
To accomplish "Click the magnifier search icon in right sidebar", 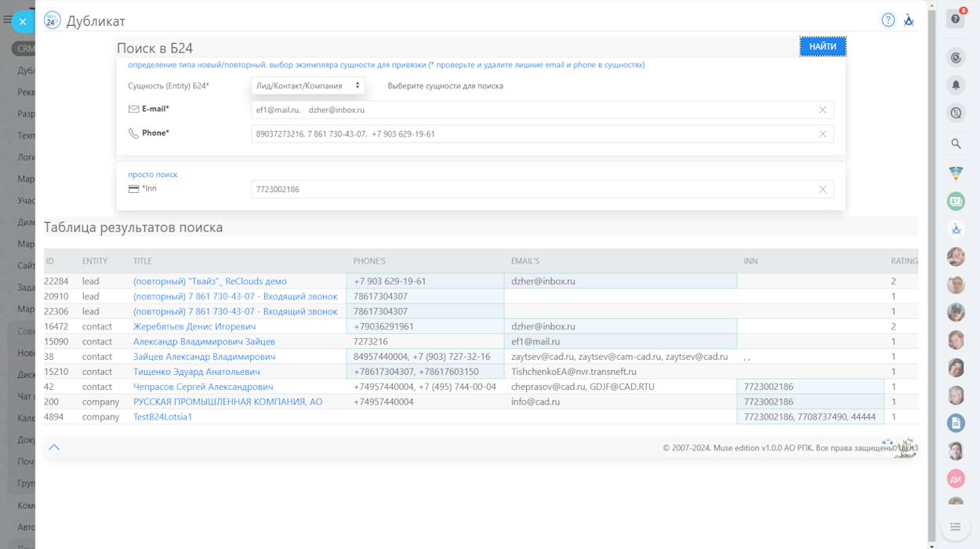I will click(956, 144).
